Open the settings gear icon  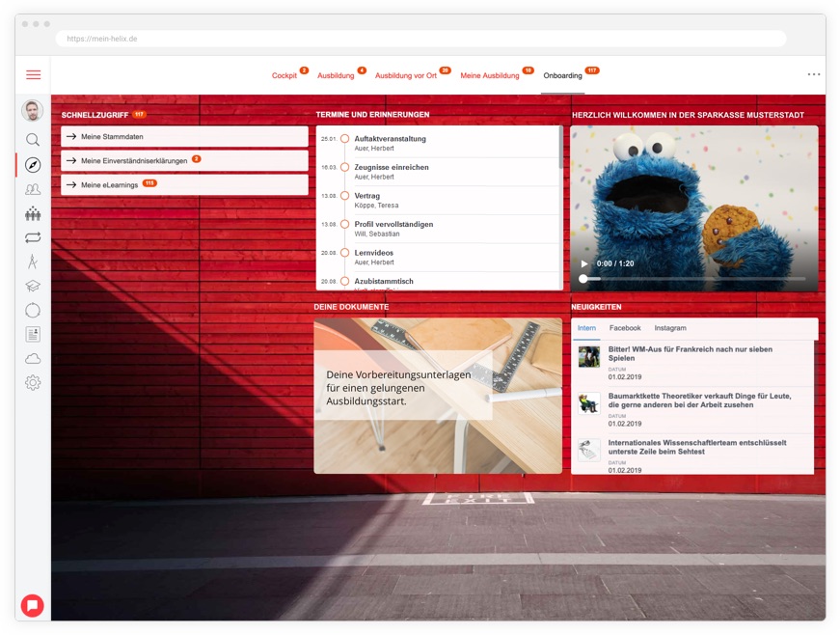point(33,382)
